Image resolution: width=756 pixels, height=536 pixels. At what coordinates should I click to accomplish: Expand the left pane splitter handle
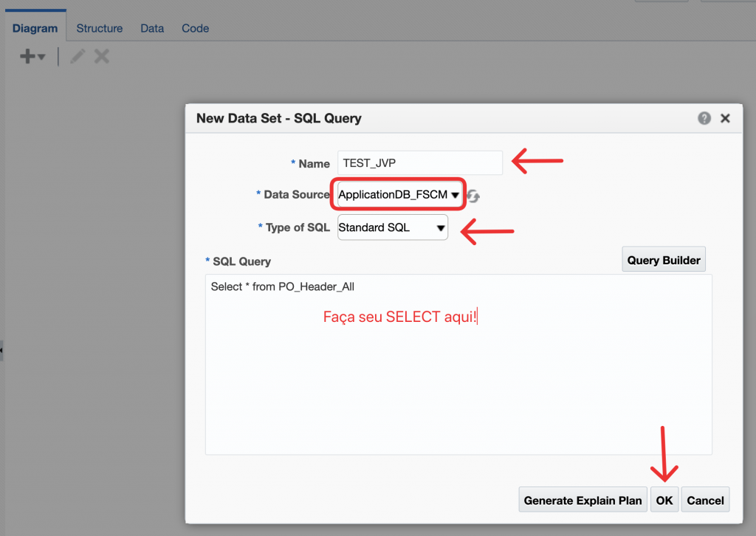pos(2,350)
